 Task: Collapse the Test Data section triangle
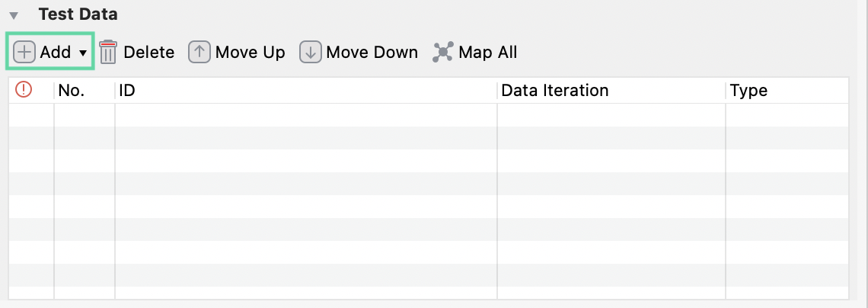pyautogui.click(x=14, y=14)
